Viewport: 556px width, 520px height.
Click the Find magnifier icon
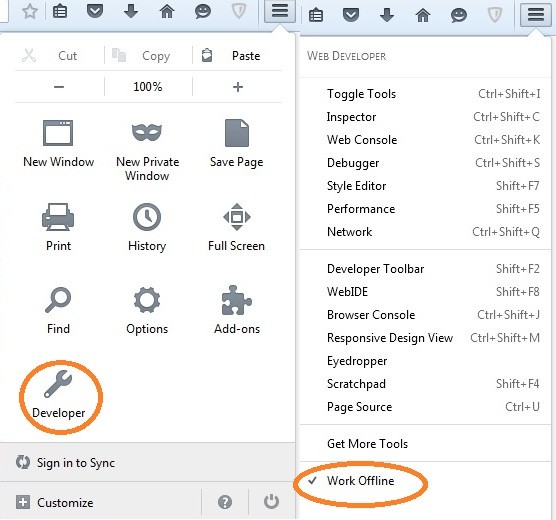point(58,300)
